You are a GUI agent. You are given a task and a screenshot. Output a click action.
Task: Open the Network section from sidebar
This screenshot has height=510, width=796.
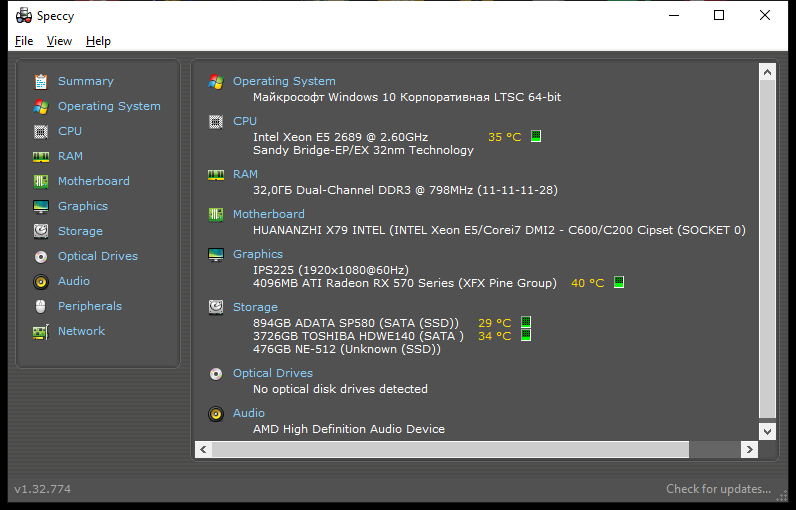81,331
